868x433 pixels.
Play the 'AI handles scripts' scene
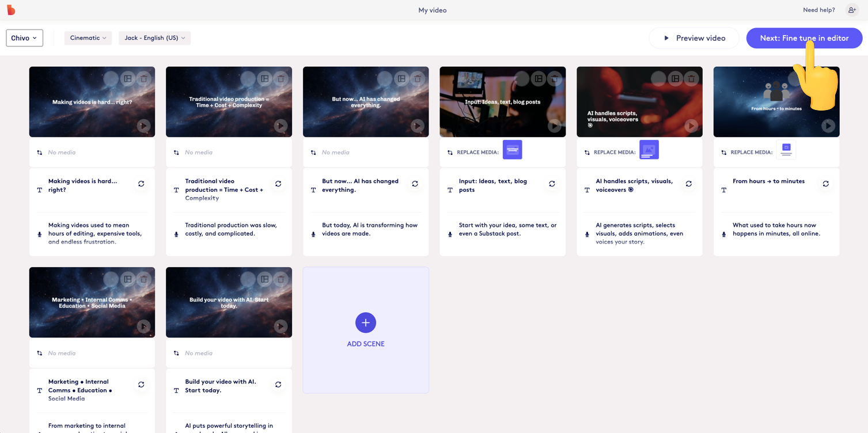(691, 126)
